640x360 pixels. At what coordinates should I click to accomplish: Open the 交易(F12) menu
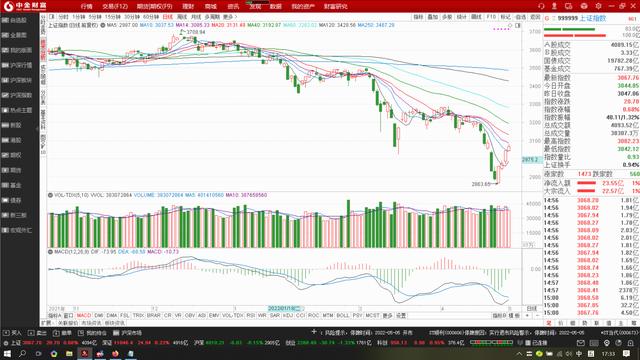[115, 7]
